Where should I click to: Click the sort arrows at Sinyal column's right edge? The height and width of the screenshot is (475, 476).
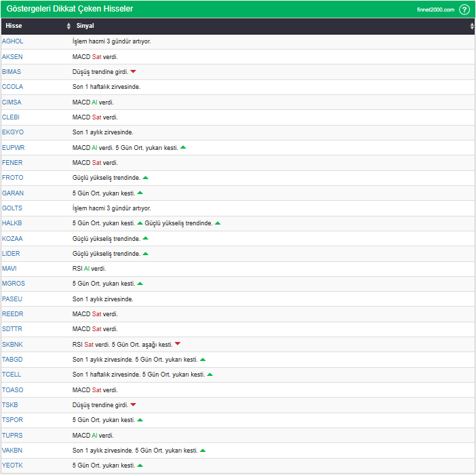coord(472,26)
